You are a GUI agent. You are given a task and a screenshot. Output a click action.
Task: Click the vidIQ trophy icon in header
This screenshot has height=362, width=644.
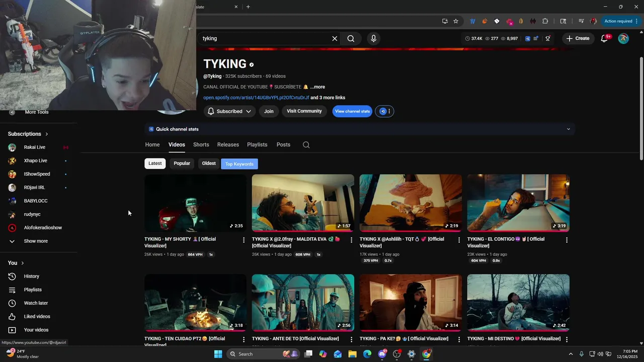click(x=548, y=38)
